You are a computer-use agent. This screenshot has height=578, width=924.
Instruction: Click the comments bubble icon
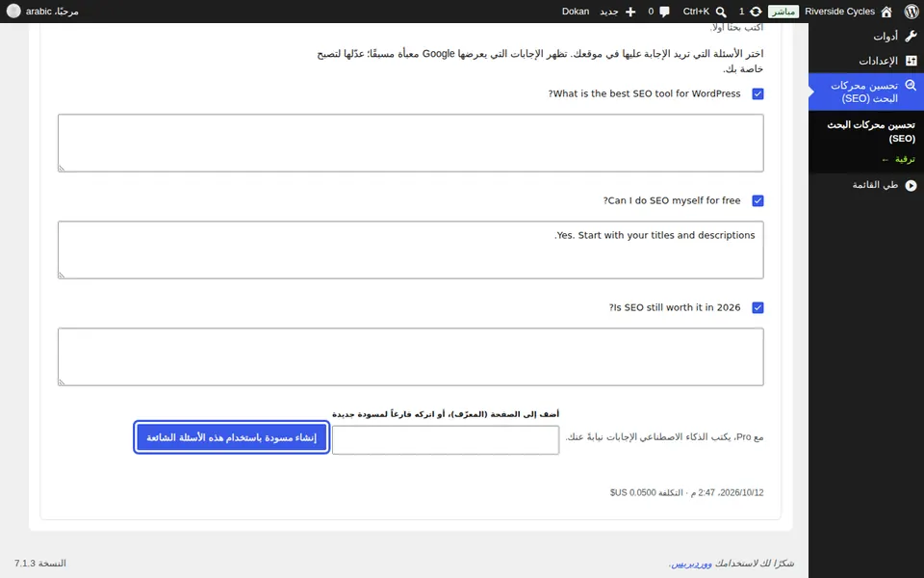click(x=665, y=12)
